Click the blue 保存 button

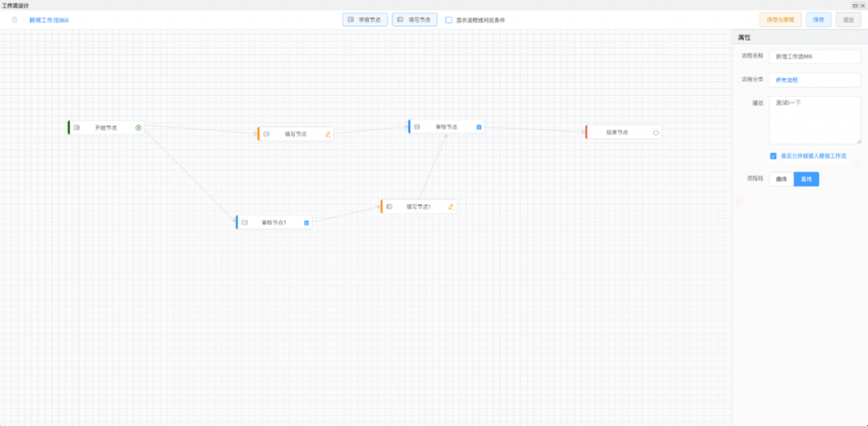(x=818, y=20)
